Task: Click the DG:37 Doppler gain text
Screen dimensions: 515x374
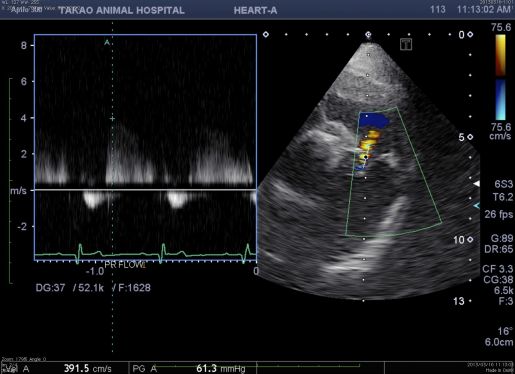Action: click(50, 288)
